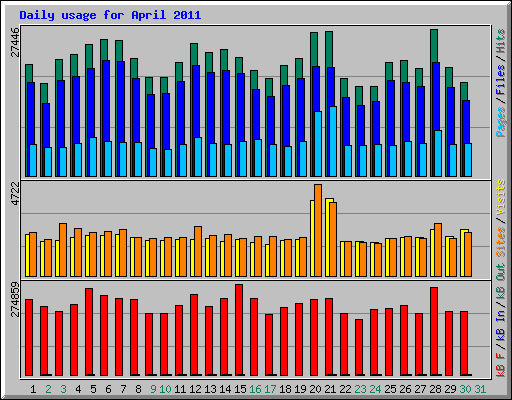Select day 16 on the x-axis

click(255, 389)
